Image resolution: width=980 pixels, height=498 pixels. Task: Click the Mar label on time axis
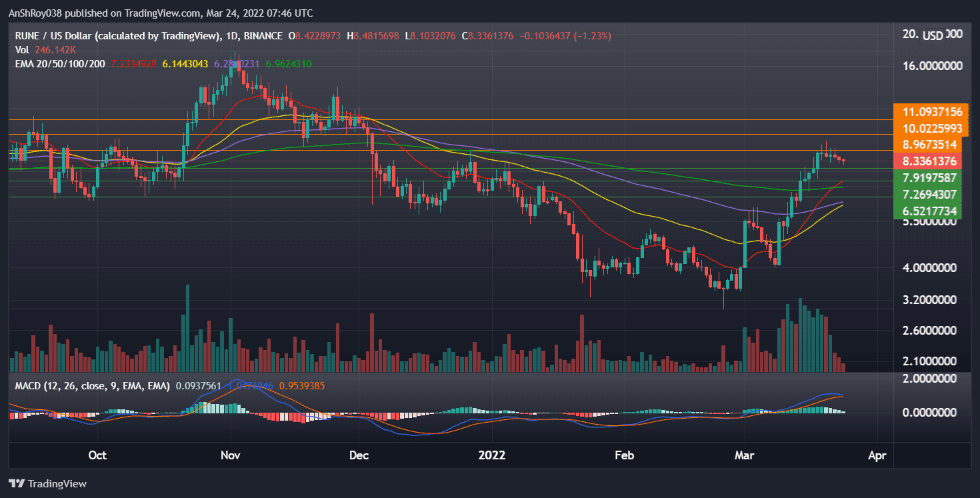click(x=744, y=455)
